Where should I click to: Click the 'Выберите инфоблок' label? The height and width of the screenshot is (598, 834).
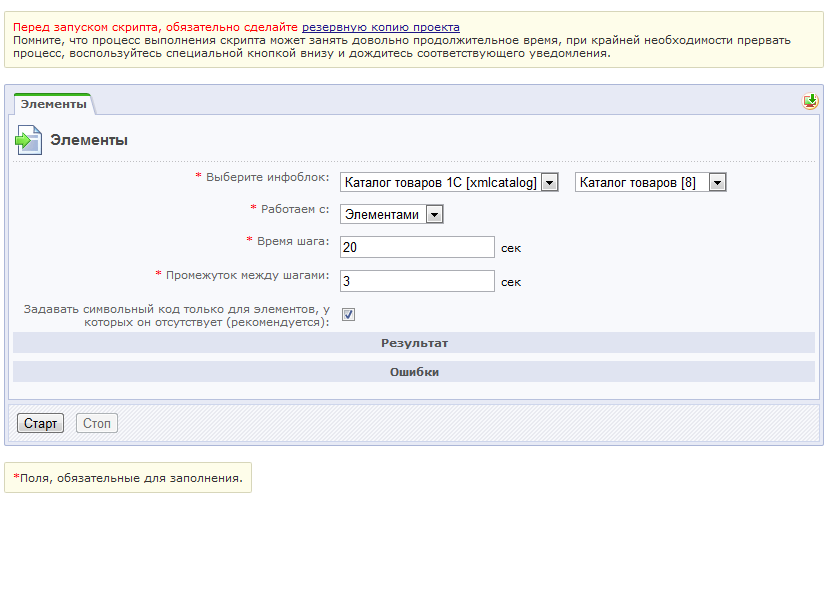[x=267, y=177]
